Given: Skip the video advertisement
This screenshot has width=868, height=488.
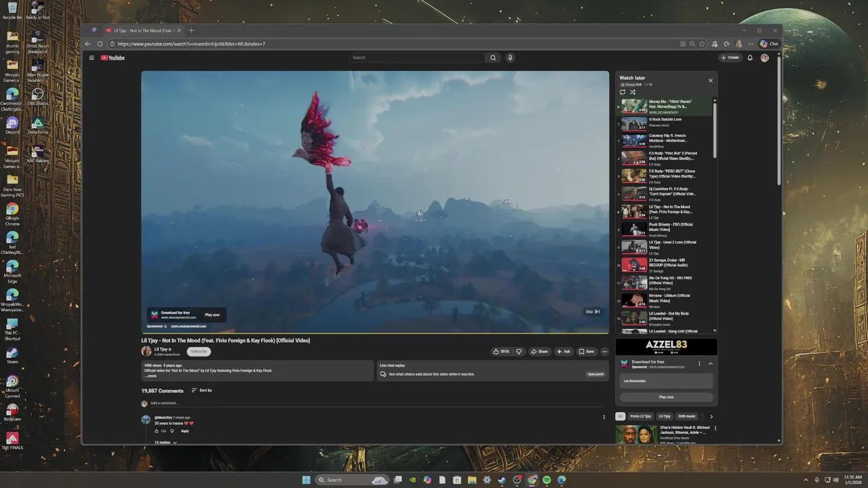Looking at the screenshot, I should [x=593, y=312].
